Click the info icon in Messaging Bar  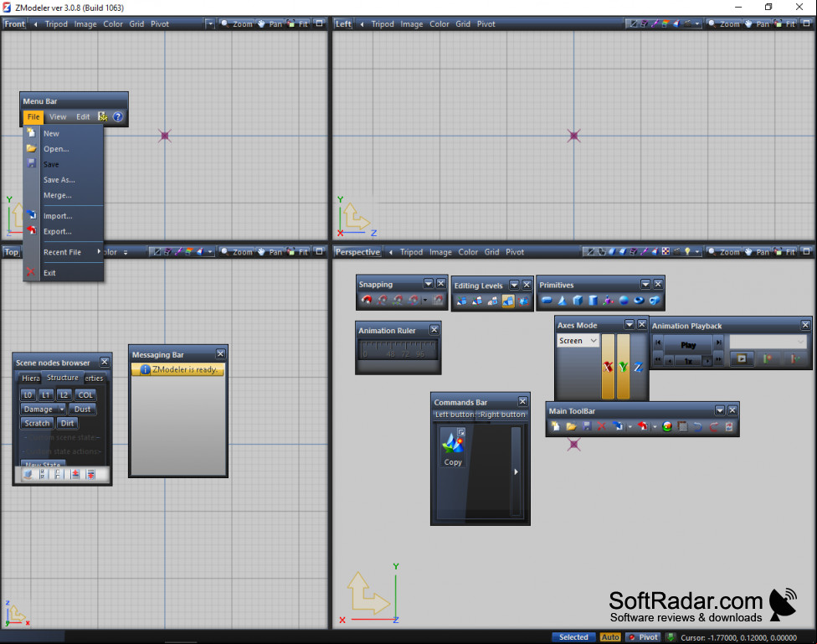pyautogui.click(x=146, y=369)
